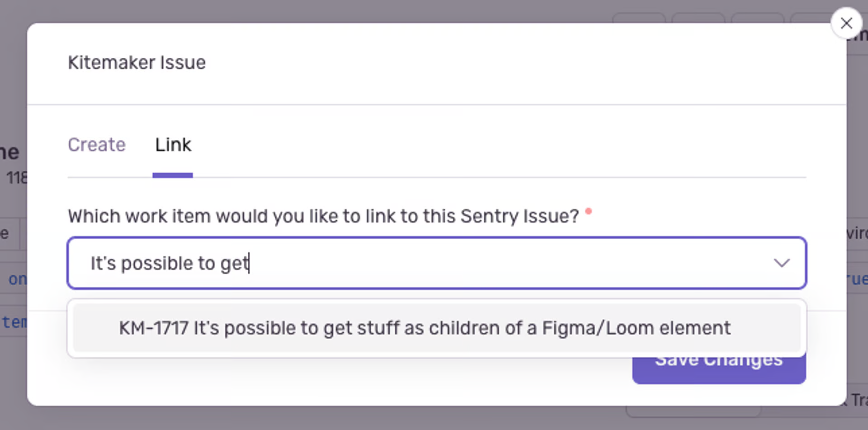Screen dimensions: 868x430
Task: Click the blue 'rue' value at right edge
Action: point(856,279)
